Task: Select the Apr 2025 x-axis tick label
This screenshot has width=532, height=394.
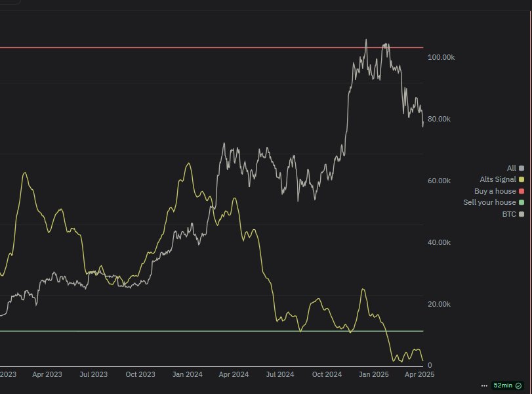Action: point(420,374)
